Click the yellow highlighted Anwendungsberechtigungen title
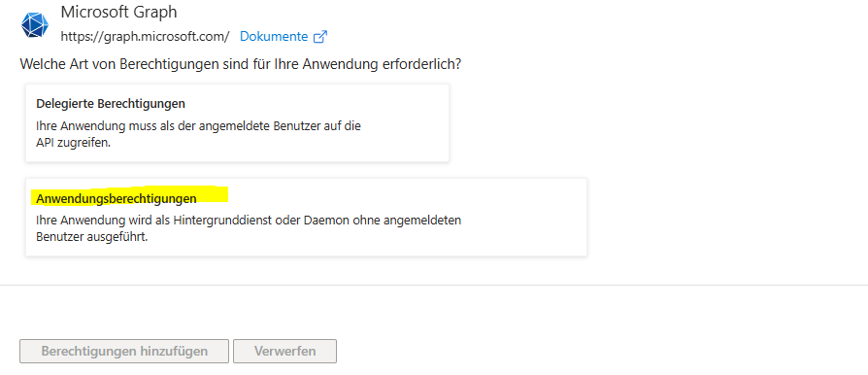Image resolution: width=868 pixels, height=375 pixels. coord(117,198)
